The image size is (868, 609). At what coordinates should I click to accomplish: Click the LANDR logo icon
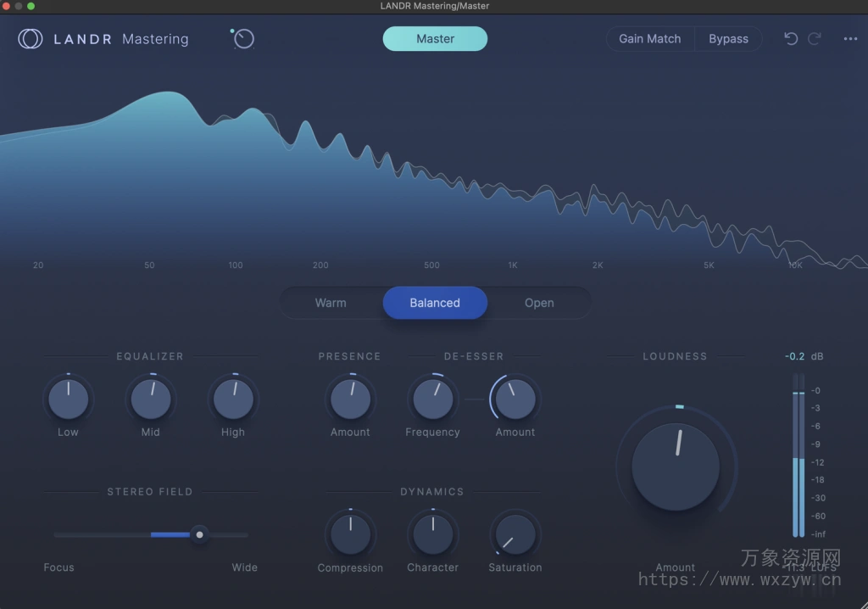[x=30, y=38]
